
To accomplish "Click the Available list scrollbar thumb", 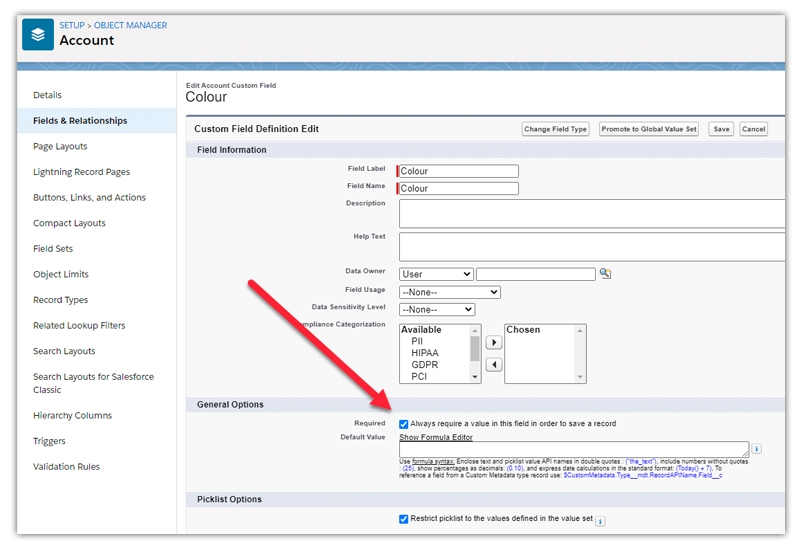I will [475, 348].
